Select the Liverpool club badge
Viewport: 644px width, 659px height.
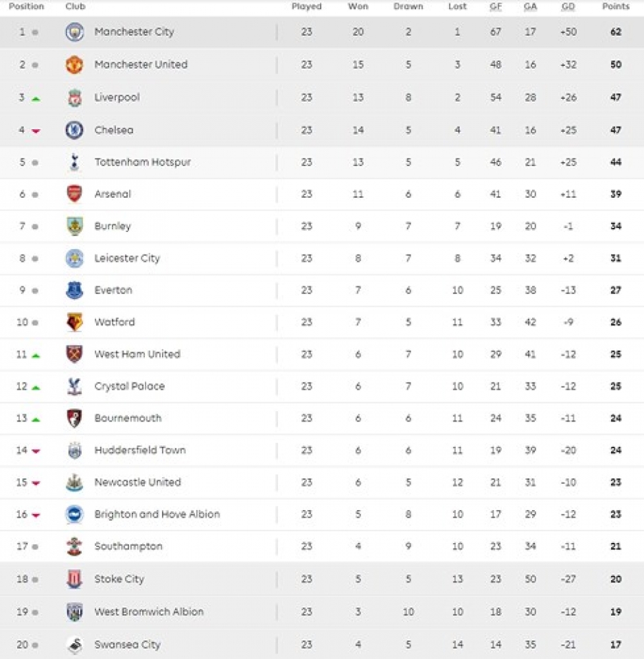point(74,97)
